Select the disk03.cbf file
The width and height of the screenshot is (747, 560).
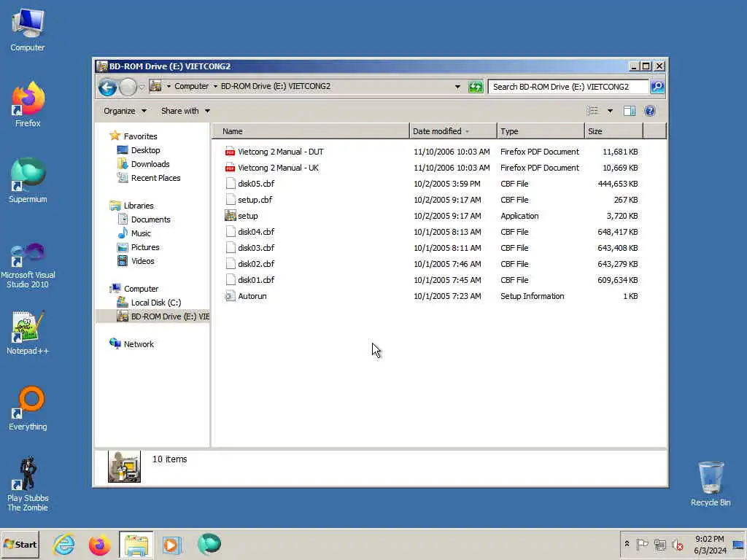point(256,248)
